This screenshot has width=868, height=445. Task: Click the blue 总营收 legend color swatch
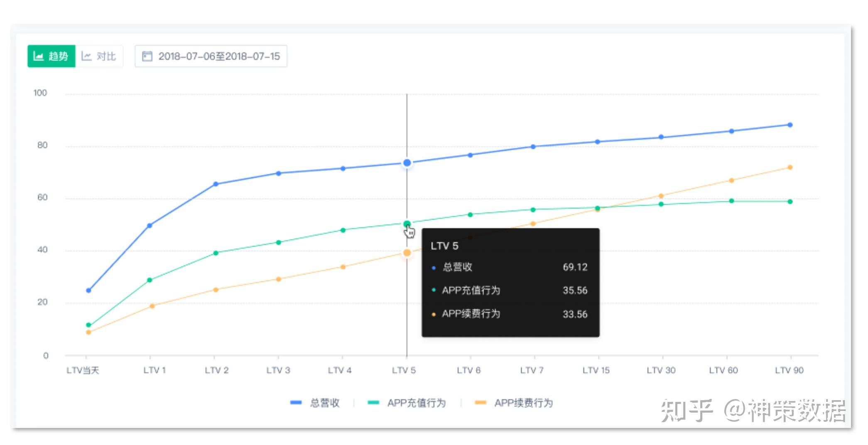pyautogui.click(x=296, y=402)
